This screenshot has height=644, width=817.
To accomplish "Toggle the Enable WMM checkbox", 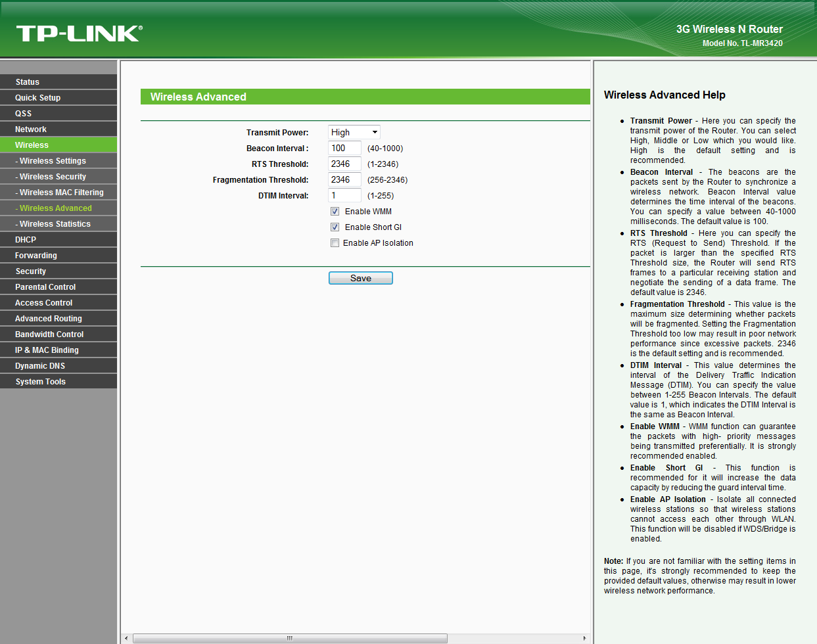I will (x=335, y=212).
